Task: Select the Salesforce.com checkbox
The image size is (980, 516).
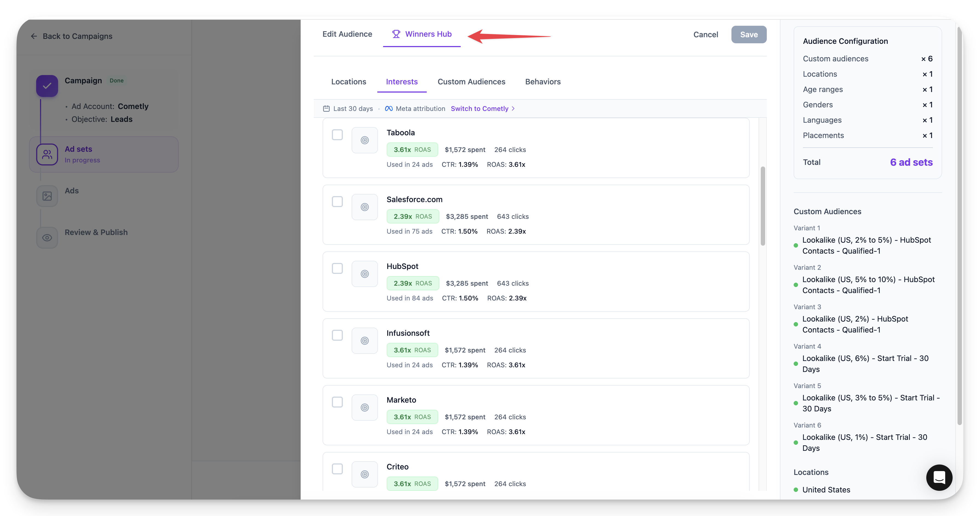Action: [337, 202]
